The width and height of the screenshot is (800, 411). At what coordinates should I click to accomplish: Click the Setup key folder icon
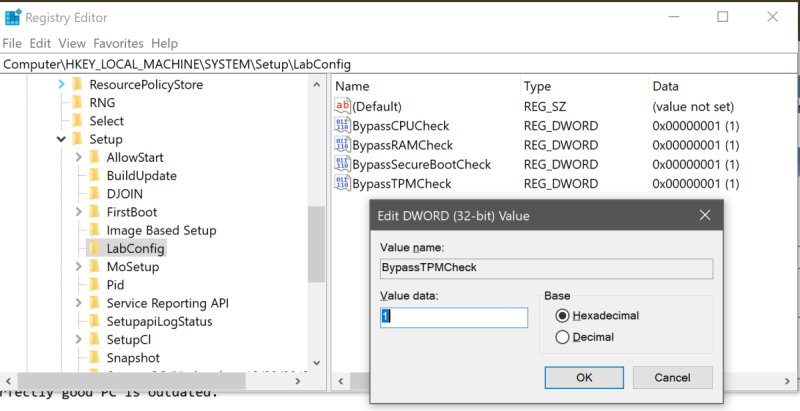click(x=78, y=139)
